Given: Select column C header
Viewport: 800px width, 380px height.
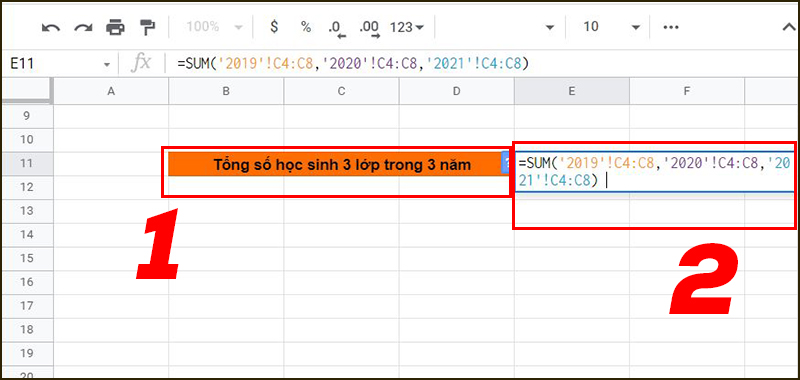Looking at the screenshot, I should (x=341, y=91).
